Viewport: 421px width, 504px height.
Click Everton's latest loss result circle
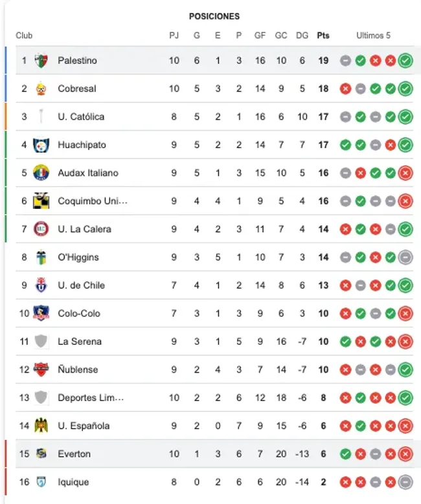pos(406,454)
